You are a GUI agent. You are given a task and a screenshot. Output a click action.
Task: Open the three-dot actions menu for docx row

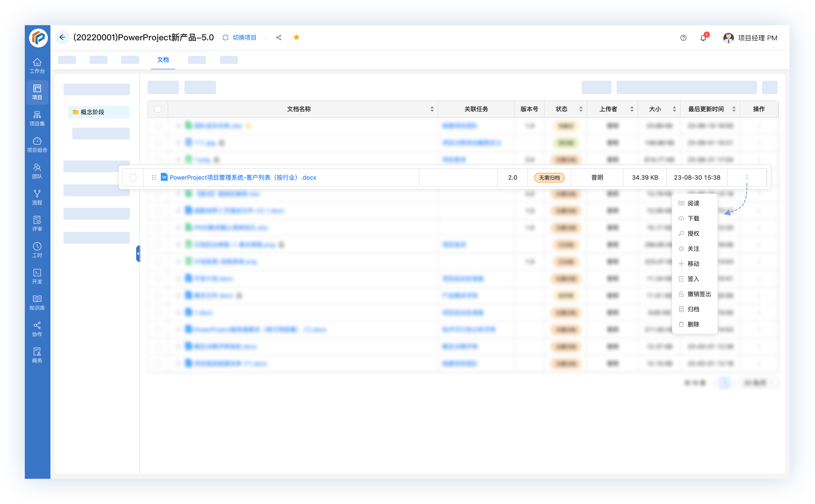(747, 178)
